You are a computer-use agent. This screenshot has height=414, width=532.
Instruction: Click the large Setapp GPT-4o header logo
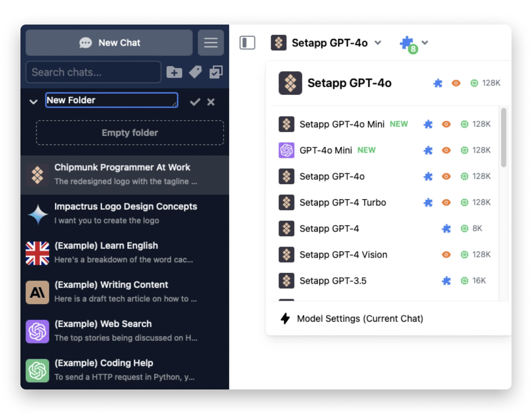coord(290,83)
